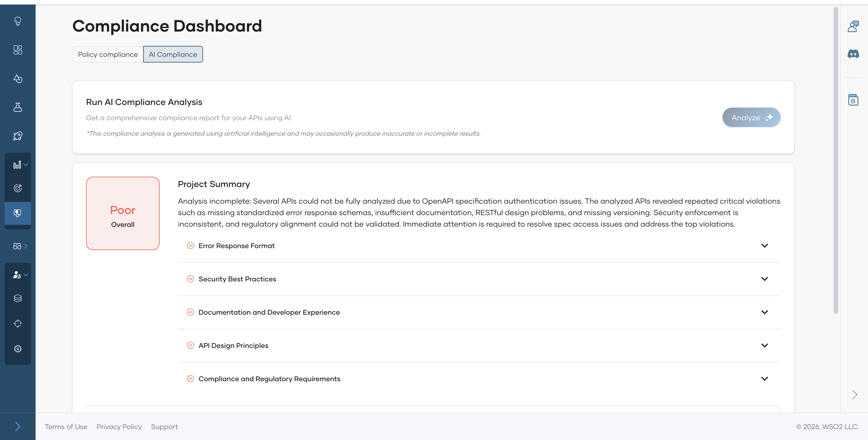Open the Discord community icon
The width and height of the screenshot is (868, 440).
click(853, 54)
